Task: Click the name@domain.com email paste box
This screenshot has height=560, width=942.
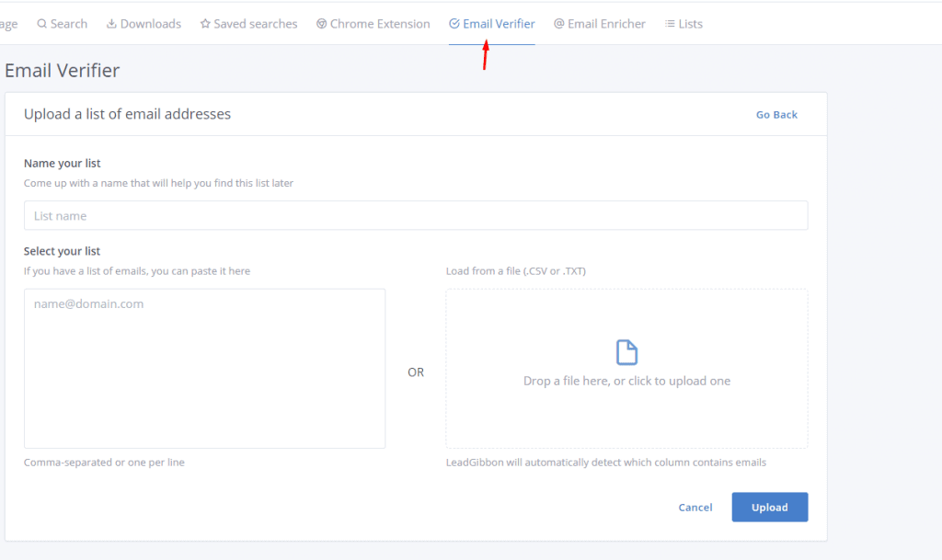Action: [204, 369]
